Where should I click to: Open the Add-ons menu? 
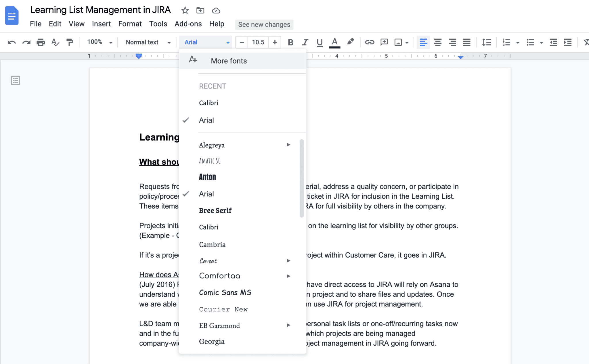pos(188,24)
